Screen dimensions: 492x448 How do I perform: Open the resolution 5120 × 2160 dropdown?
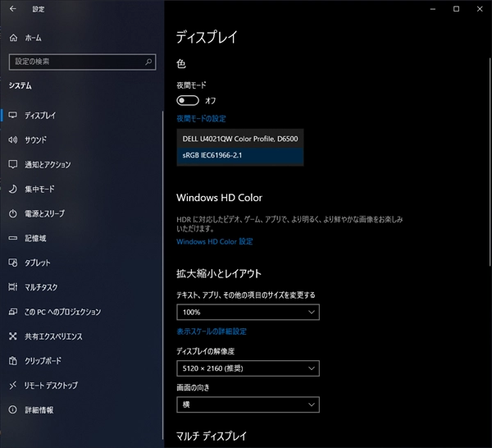(x=248, y=368)
